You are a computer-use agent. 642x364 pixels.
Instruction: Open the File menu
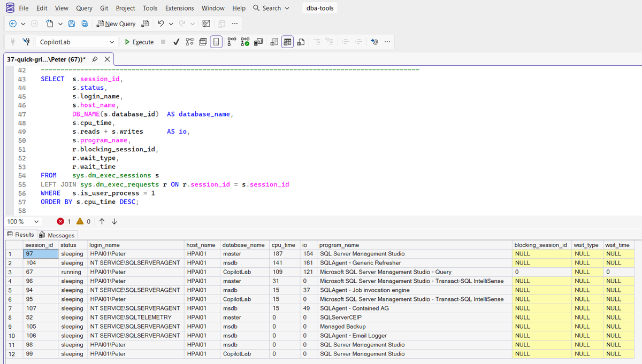[24, 8]
